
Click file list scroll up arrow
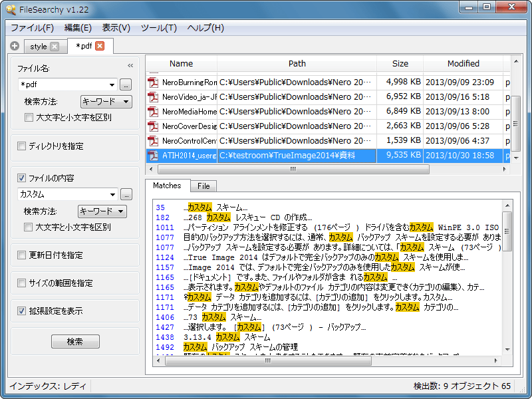(516, 61)
